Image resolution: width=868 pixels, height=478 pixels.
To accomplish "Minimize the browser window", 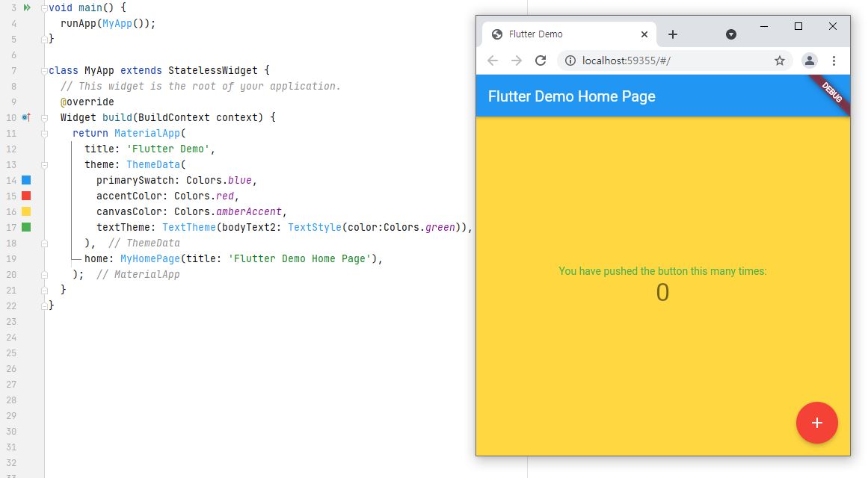I will [764, 26].
